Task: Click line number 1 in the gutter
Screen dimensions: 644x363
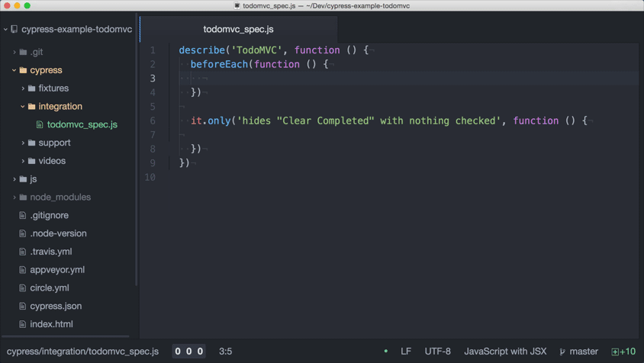Action: tap(153, 50)
